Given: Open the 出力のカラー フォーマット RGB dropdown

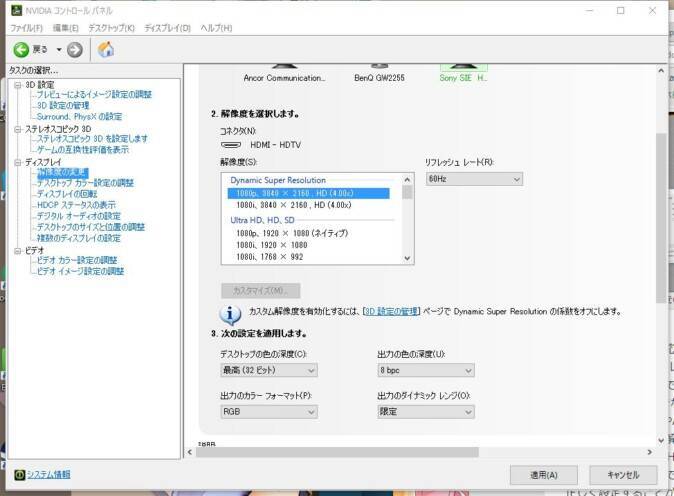Looking at the screenshot, I should [269, 412].
